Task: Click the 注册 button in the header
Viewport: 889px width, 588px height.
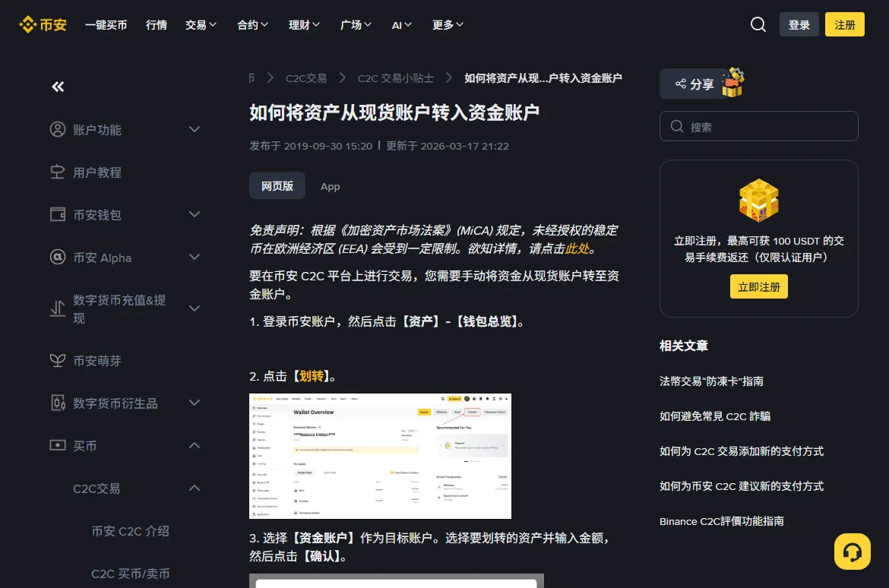Action: pyautogui.click(x=844, y=24)
